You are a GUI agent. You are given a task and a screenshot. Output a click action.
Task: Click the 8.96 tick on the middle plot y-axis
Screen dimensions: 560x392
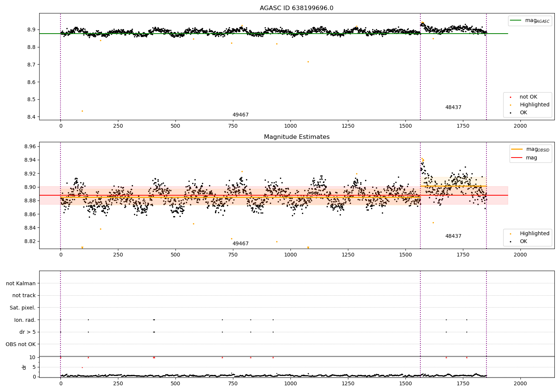pyautogui.click(x=30, y=147)
